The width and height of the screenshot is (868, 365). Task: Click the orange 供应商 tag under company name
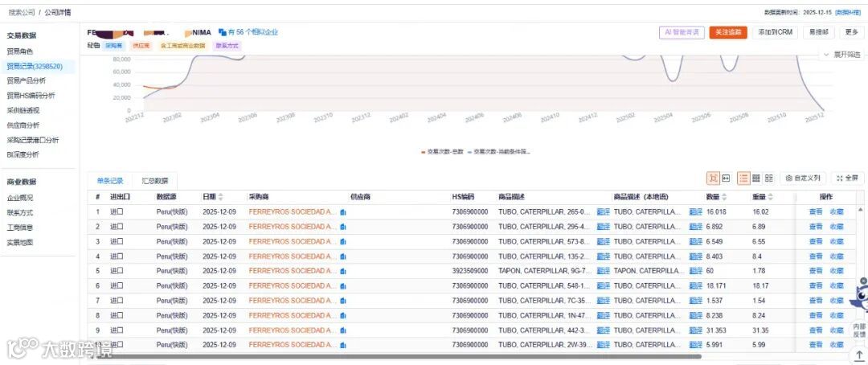(x=141, y=45)
